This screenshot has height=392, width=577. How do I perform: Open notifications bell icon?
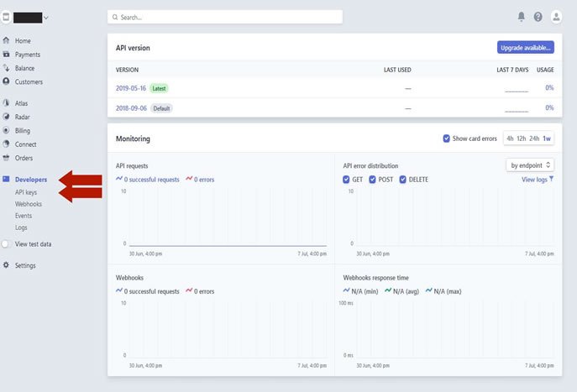click(x=521, y=17)
